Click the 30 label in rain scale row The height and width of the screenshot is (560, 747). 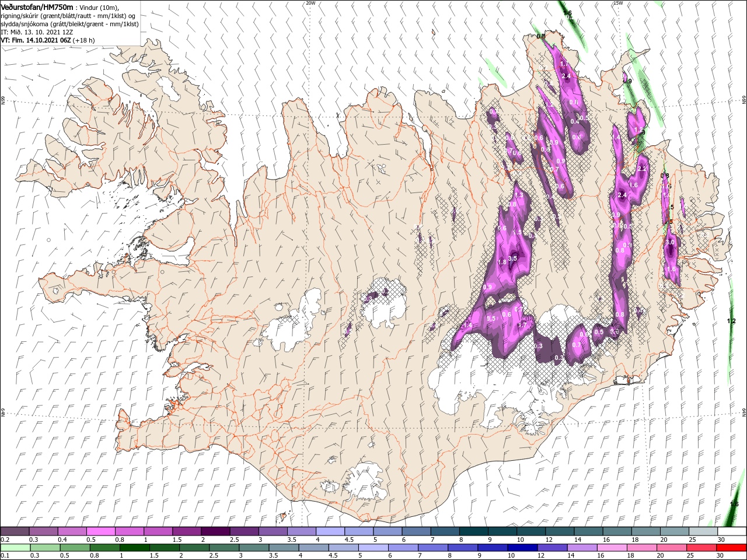pyautogui.click(x=721, y=556)
